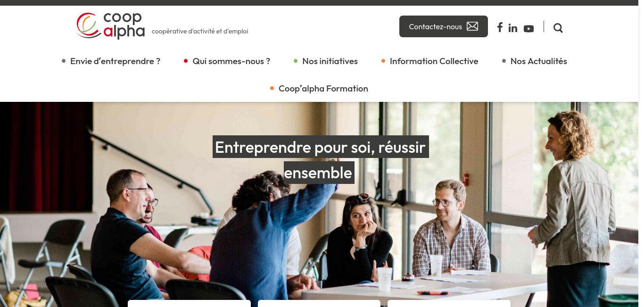The width and height of the screenshot is (644, 307).
Task: Open Envie d'entreprendre ? menu
Action: [x=115, y=61]
